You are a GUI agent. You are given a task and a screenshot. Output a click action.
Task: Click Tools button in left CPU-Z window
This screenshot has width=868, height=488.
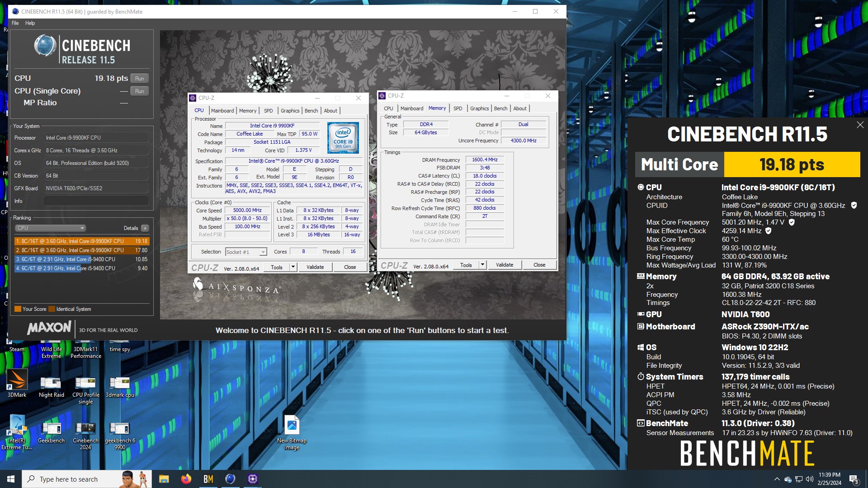click(277, 267)
